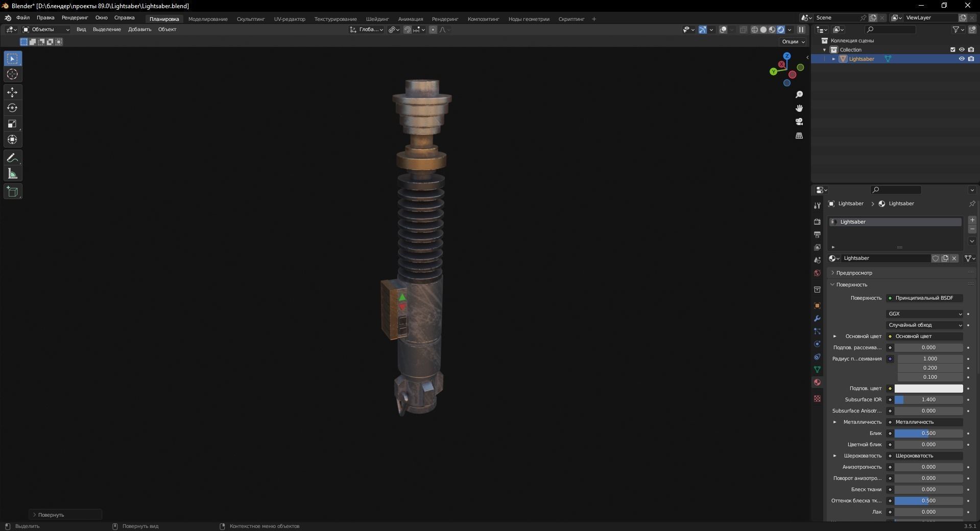This screenshot has height=531, width=980.
Task: Choose the Add Cube tool
Action: coord(12,192)
